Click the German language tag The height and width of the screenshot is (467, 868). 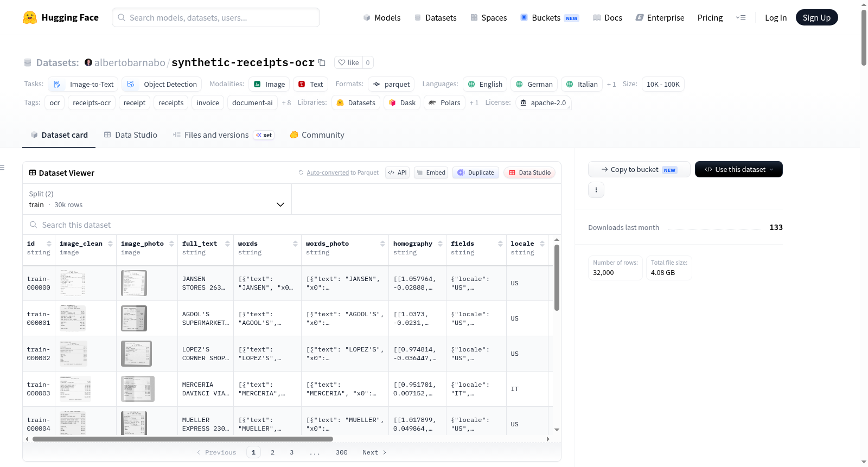pos(534,84)
